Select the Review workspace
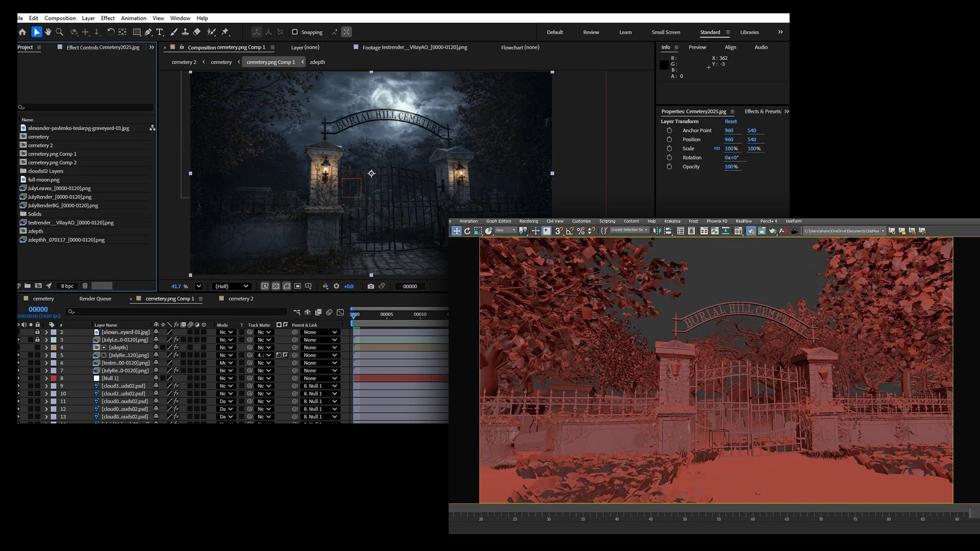Image resolution: width=980 pixels, height=551 pixels. (x=591, y=32)
